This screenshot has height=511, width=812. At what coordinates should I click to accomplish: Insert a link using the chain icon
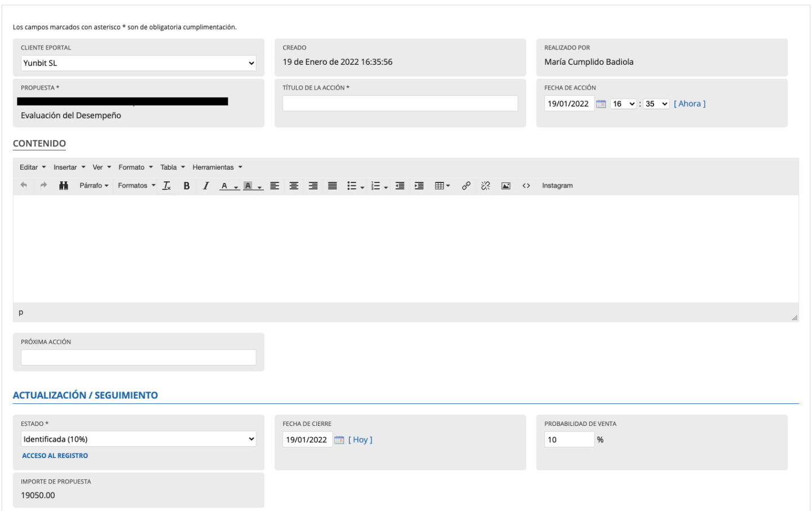point(466,185)
